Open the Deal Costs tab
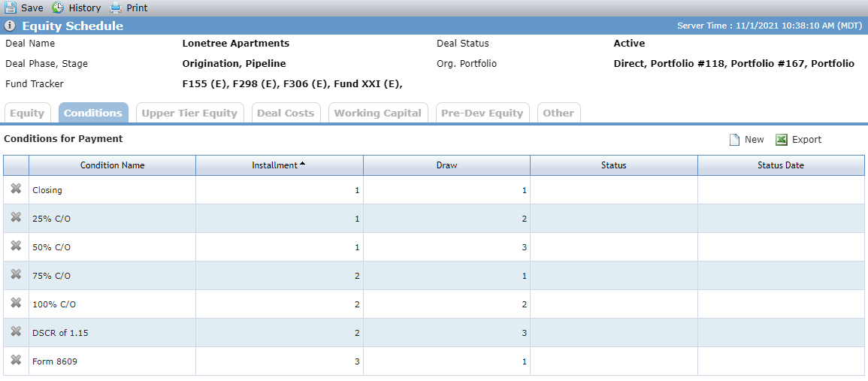This screenshot has height=381, width=868. coord(286,113)
